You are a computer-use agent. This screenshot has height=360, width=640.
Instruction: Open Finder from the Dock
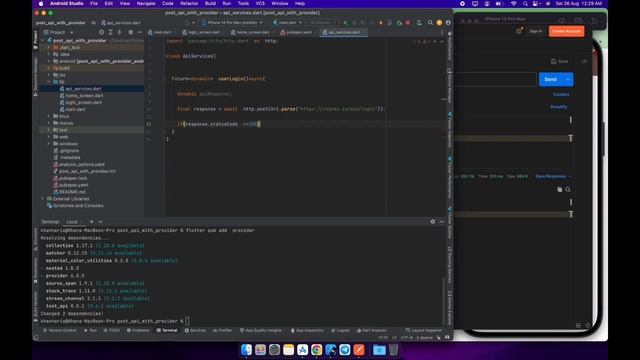click(x=246, y=350)
